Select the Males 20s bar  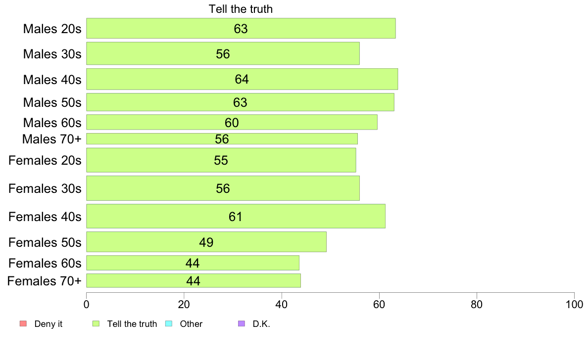click(x=241, y=28)
